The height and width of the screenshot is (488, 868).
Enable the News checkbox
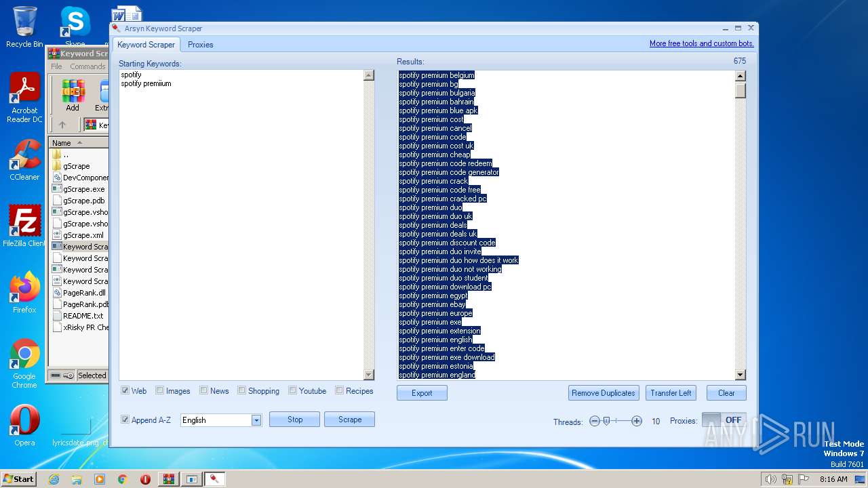point(203,390)
